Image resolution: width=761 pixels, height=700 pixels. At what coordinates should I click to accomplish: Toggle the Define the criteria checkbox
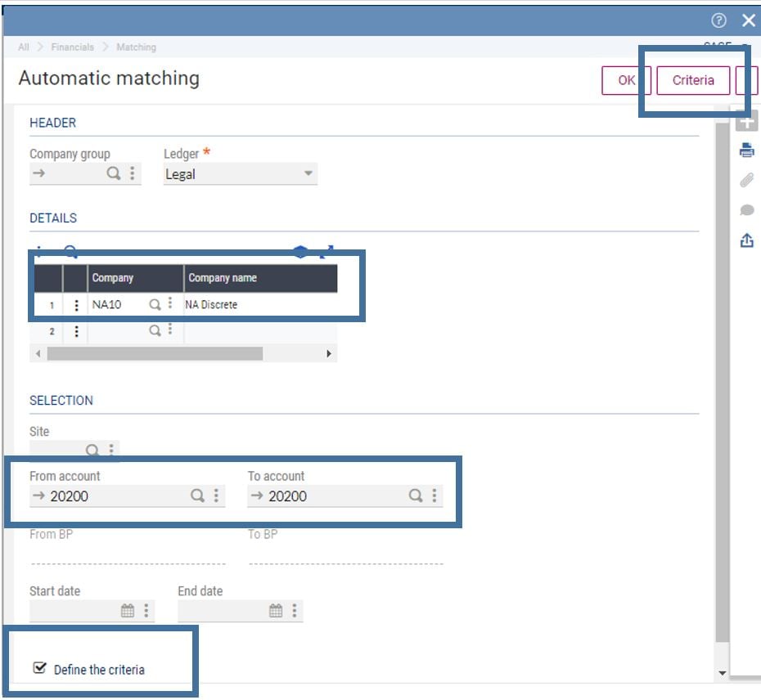(x=39, y=669)
